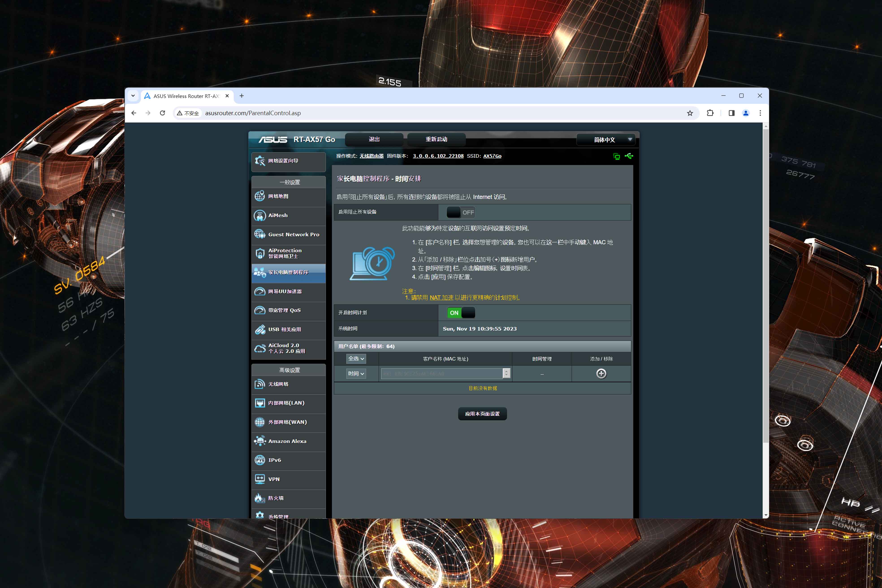This screenshot has width=882, height=588.
Task: Switch to the ASUS Wireless Router tab
Action: [x=187, y=96]
